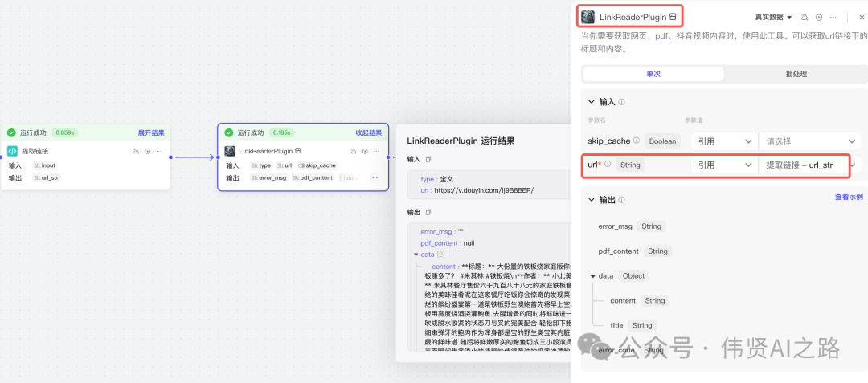Viewport: 868px width, 383px height.
Task: Click the 查看示例 link
Action: point(849,197)
